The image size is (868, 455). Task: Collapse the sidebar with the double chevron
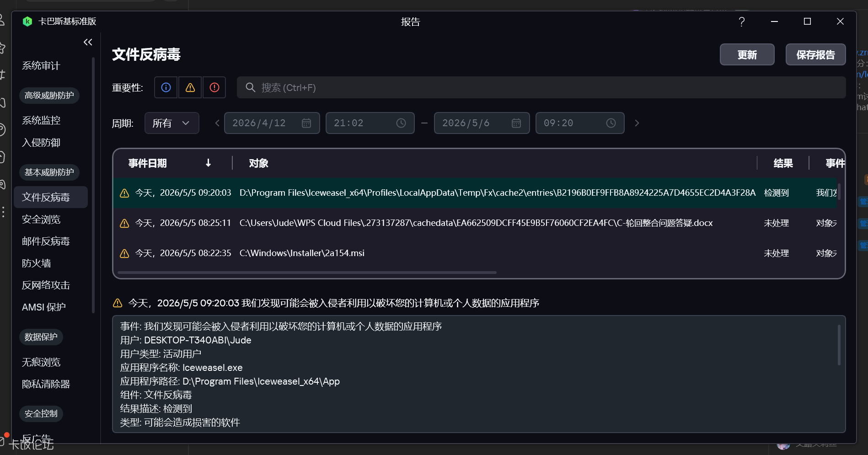(x=88, y=42)
